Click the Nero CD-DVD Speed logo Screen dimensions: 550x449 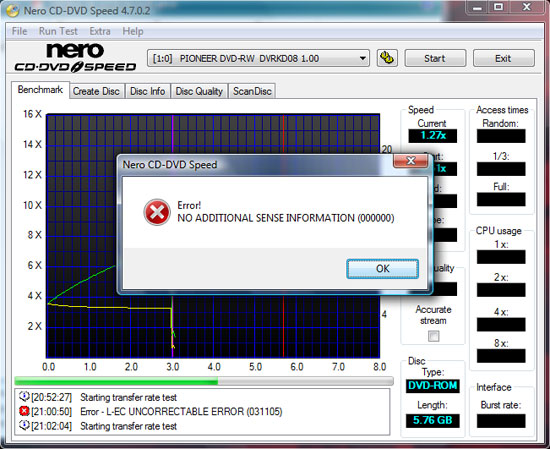pyautogui.click(x=75, y=58)
